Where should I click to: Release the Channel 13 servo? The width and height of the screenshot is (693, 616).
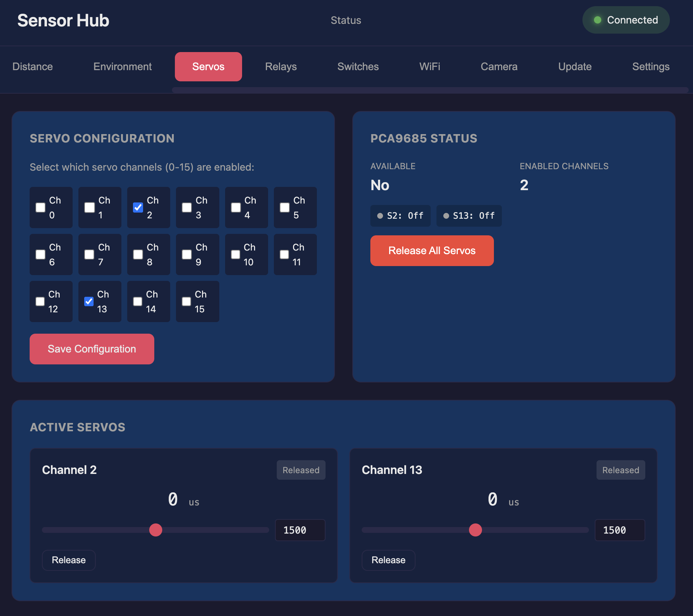(388, 560)
